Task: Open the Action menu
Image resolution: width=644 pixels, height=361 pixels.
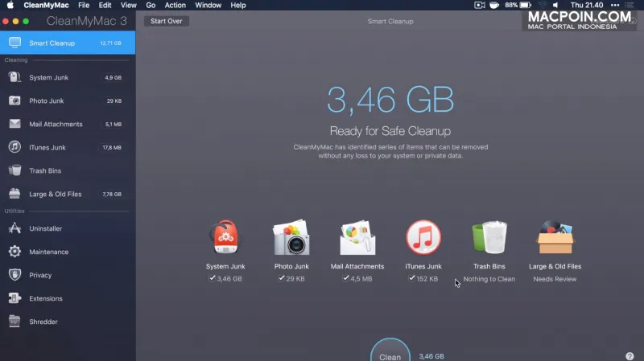Action: (x=175, y=5)
